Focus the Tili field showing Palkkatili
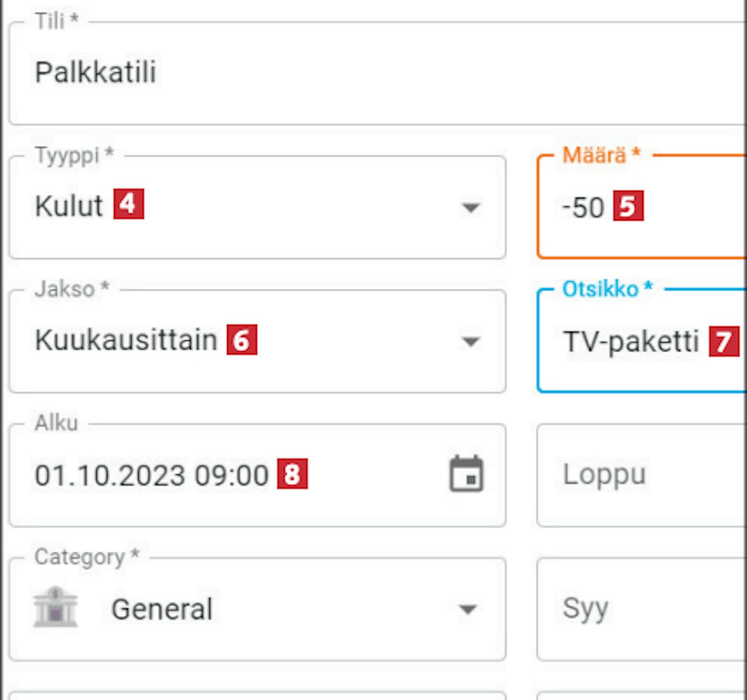Image resolution: width=747 pixels, height=700 pixels. click(96, 72)
